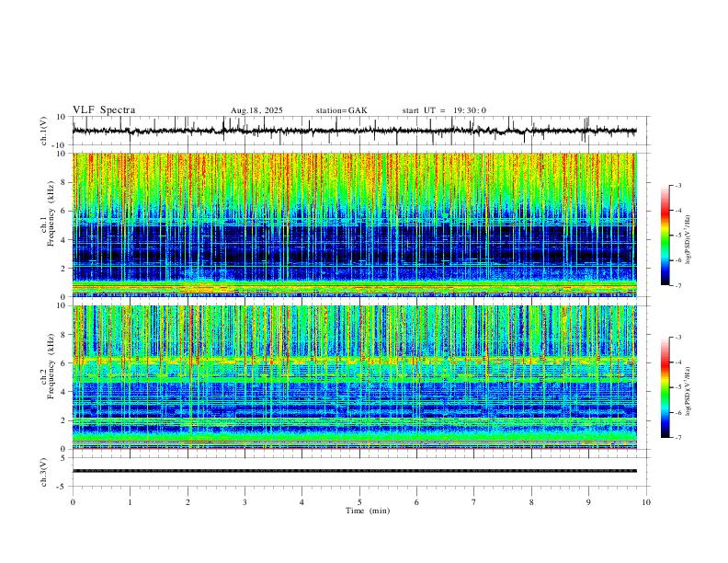Viewport: 728px width, 563px height.
Task: Click the ch.1 spectrogram plot area
Action: (354, 224)
